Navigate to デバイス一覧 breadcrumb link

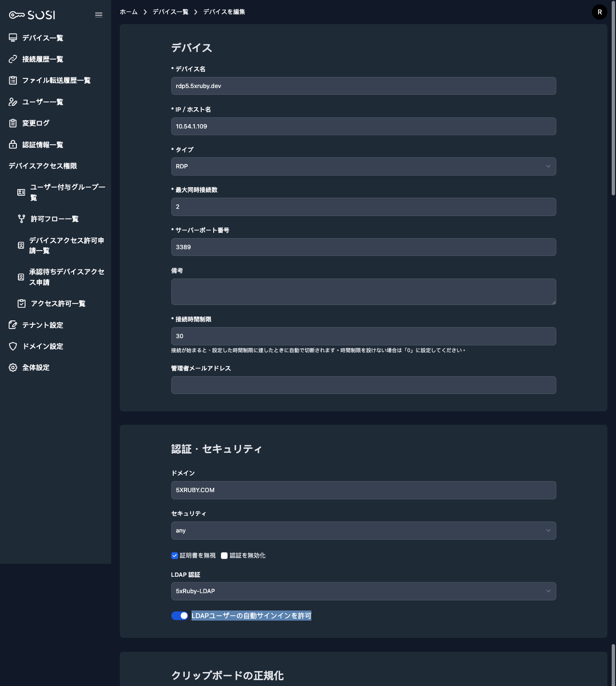coord(170,12)
